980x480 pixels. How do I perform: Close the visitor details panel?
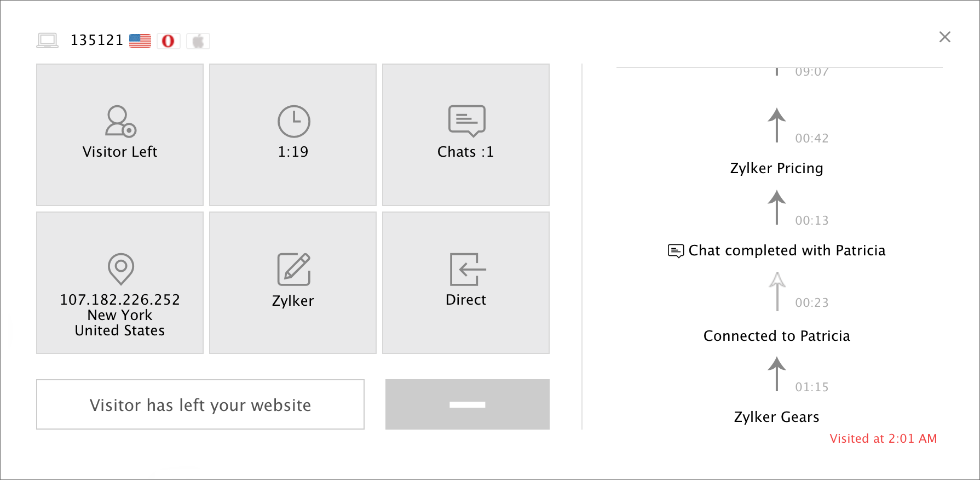[x=944, y=37]
